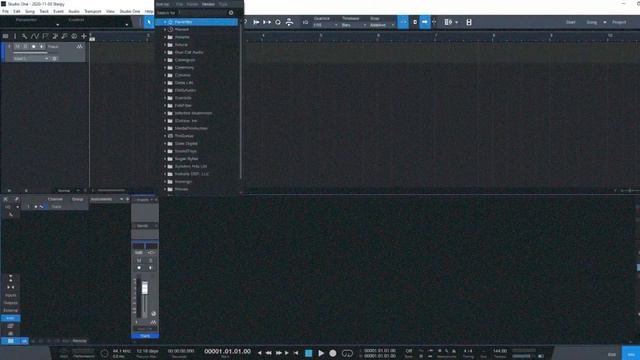This screenshot has width=640, height=360.
Task: Open the Start page button
Action: point(571,22)
